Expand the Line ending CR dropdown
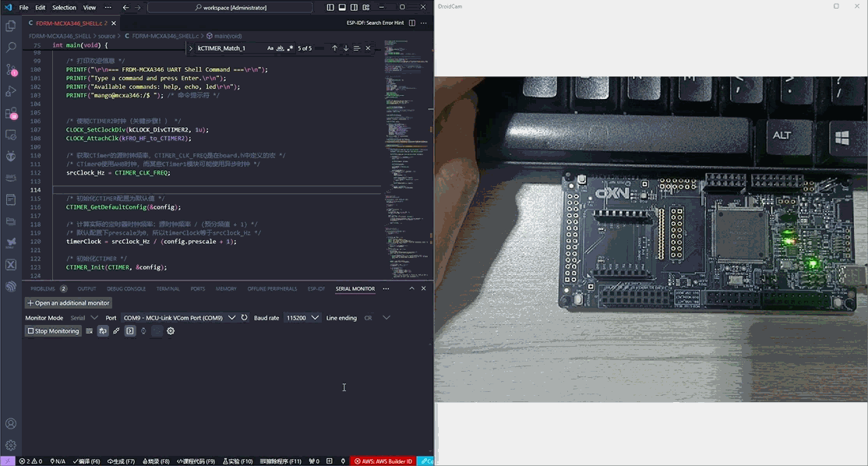868x466 pixels. (x=377, y=318)
